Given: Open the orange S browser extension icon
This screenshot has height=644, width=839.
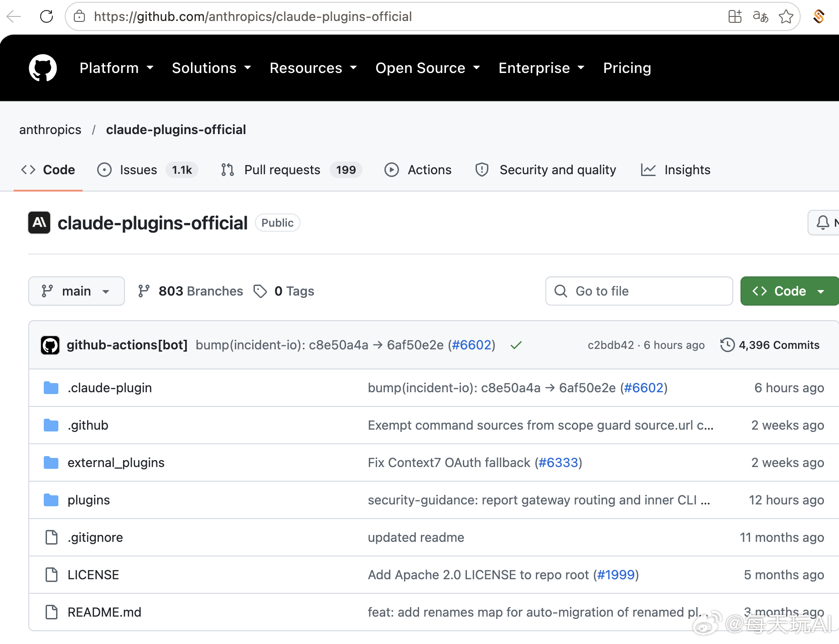Looking at the screenshot, I should pos(819,16).
